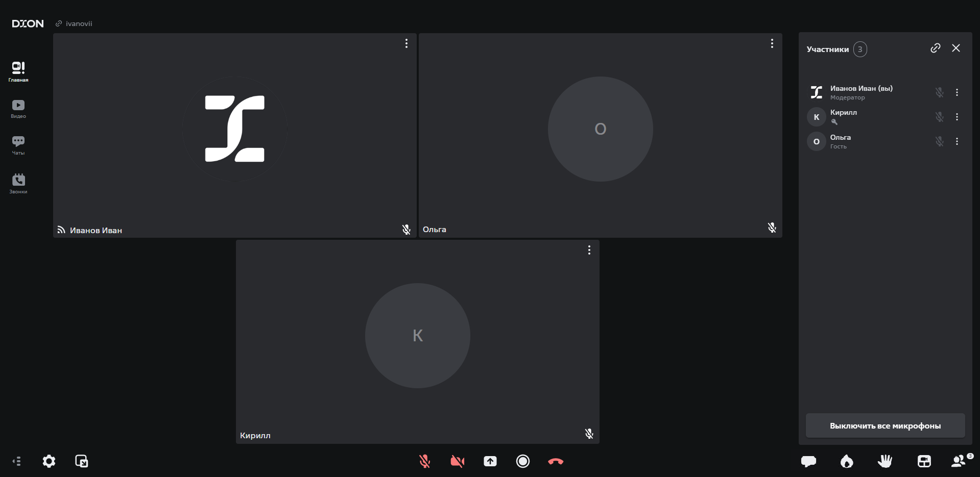Open more options for Иванов Иван participant
Image resolution: width=980 pixels, height=477 pixels.
[x=957, y=92]
